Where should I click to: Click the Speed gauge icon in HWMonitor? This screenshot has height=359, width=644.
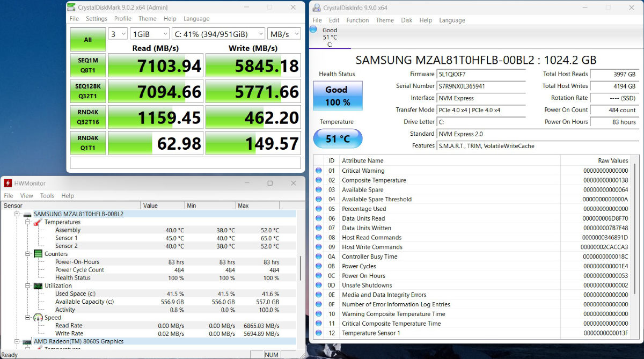(x=38, y=317)
